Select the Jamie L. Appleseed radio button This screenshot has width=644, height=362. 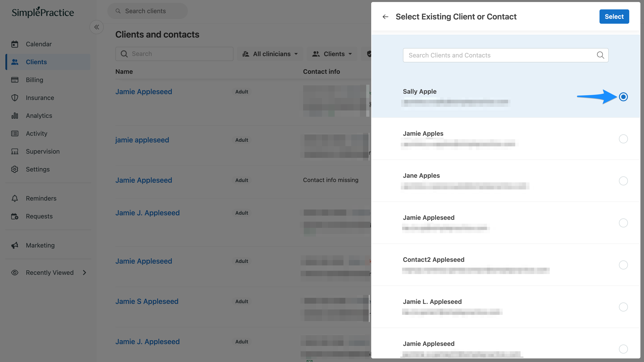pyautogui.click(x=623, y=307)
